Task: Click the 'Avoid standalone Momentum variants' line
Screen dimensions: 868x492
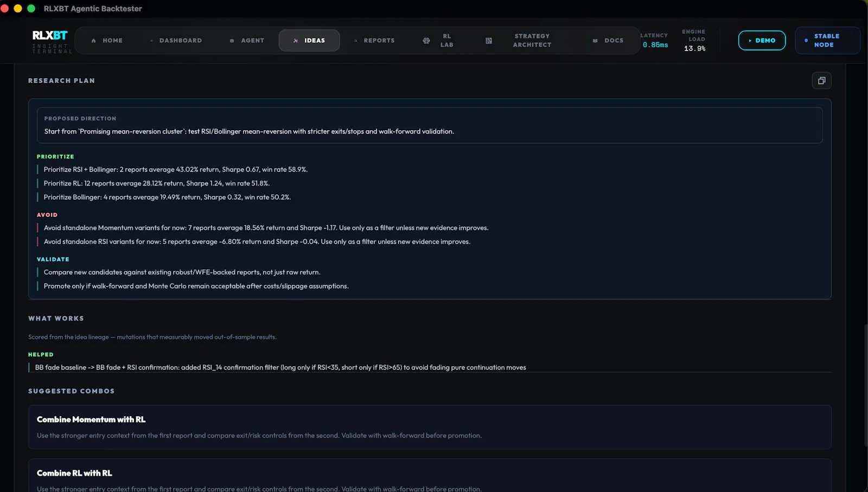Action: (266, 228)
